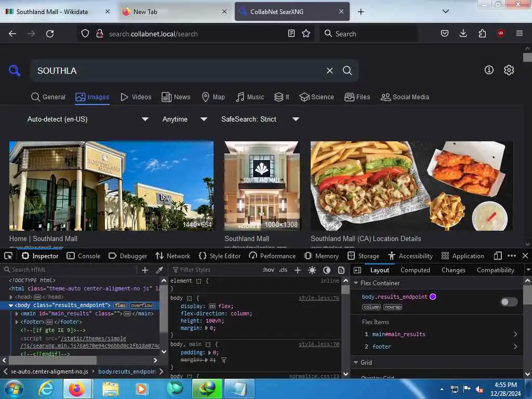Image resolution: width=532 pixels, height=399 pixels.
Task: Expand the footer element node
Action: [17, 322]
